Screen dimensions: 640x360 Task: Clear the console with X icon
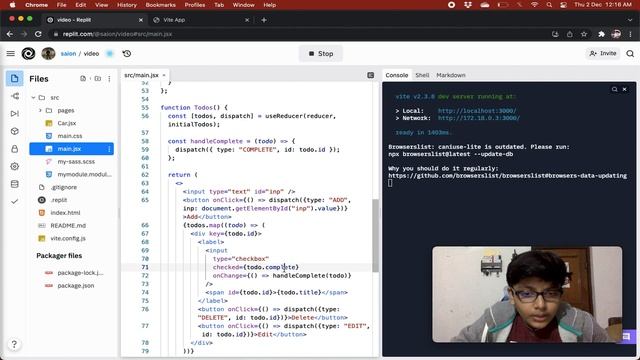coord(624,89)
